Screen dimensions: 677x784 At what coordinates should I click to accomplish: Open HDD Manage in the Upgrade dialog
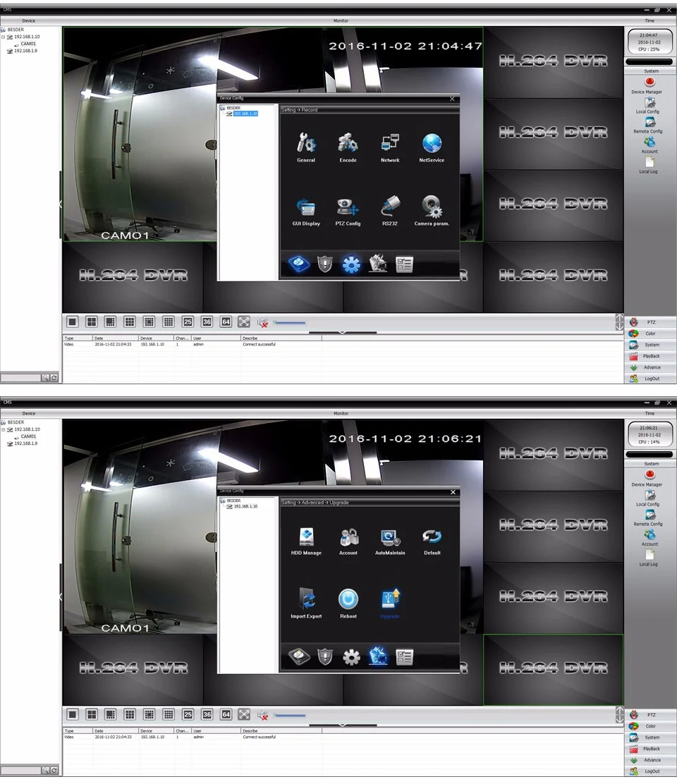pyautogui.click(x=306, y=540)
